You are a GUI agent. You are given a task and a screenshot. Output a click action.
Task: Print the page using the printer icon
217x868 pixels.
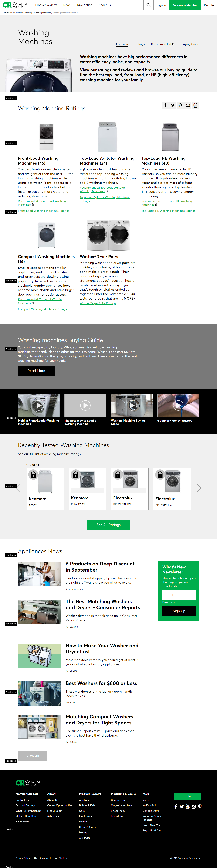tap(195, 105)
